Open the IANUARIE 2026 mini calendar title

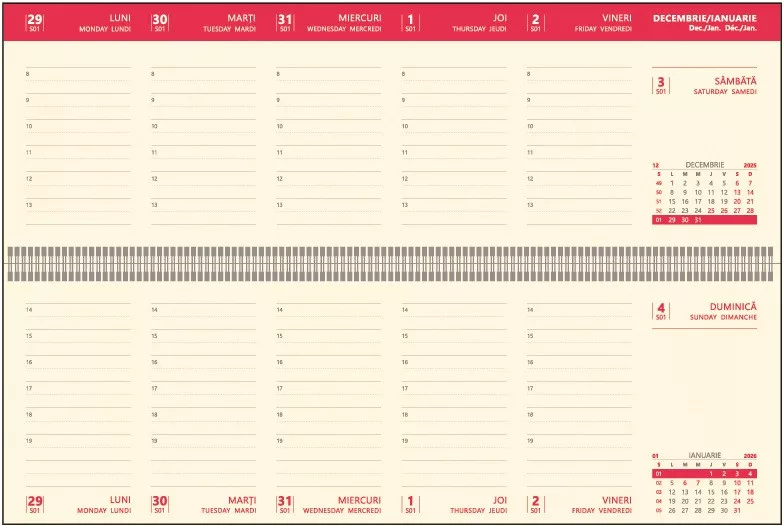[704, 455]
